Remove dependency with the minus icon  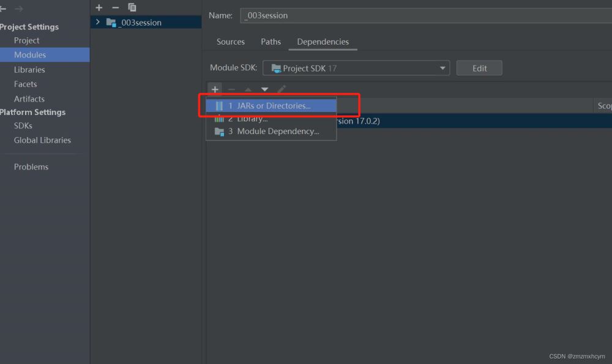(x=231, y=89)
